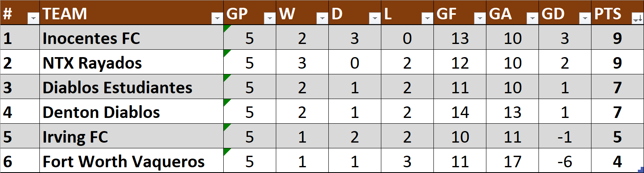Expand the L column filter arrow

pos(427,18)
